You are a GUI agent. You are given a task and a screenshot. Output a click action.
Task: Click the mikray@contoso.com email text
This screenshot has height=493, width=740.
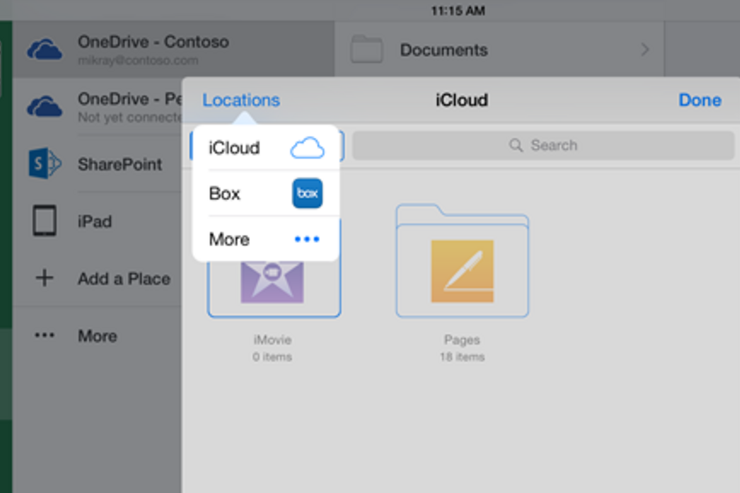click(x=138, y=60)
